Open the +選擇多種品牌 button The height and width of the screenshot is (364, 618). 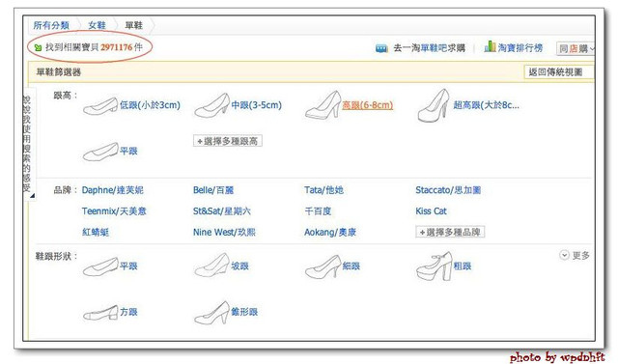[450, 232]
